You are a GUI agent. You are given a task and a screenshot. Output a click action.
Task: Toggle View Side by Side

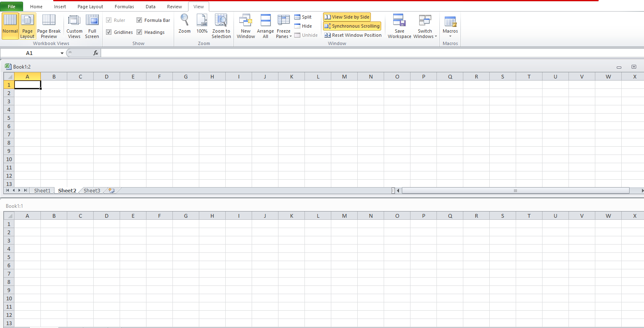click(x=347, y=17)
